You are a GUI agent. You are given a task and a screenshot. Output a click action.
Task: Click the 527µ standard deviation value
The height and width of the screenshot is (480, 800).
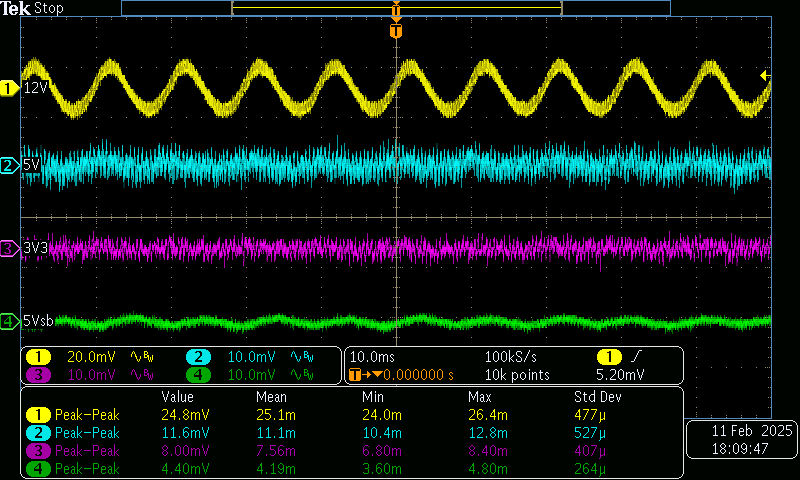pos(590,433)
